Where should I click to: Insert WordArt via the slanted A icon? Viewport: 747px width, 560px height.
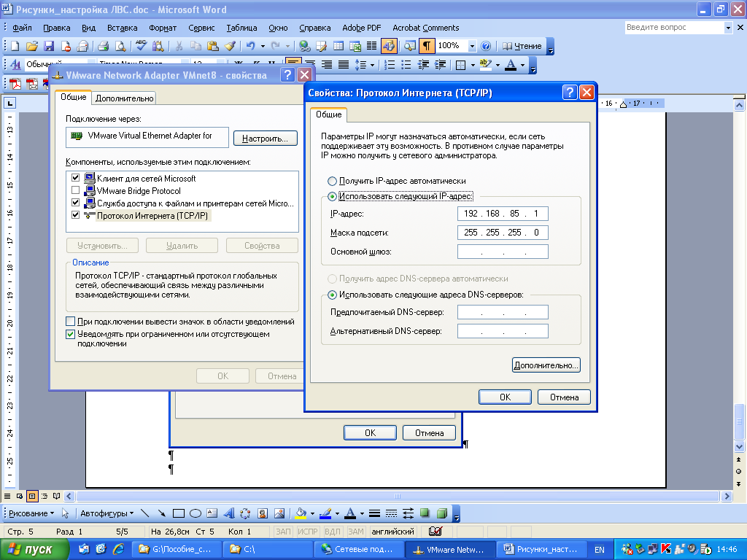tap(229, 513)
